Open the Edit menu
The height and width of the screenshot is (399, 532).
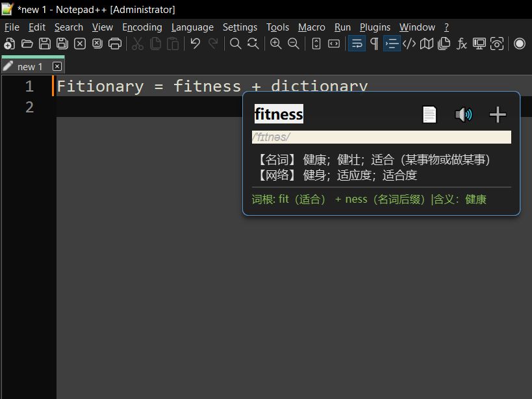point(37,27)
